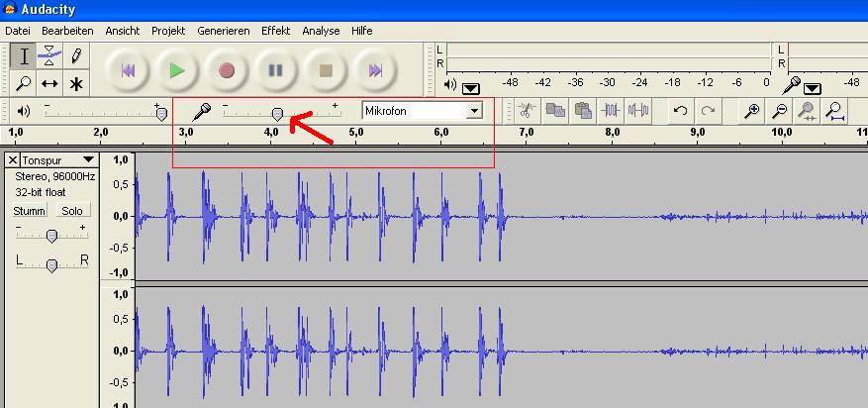The height and width of the screenshot is (408, 868).
Task: Open the Effekt menu
Action: pyautogui.click(x=275, y=31)
